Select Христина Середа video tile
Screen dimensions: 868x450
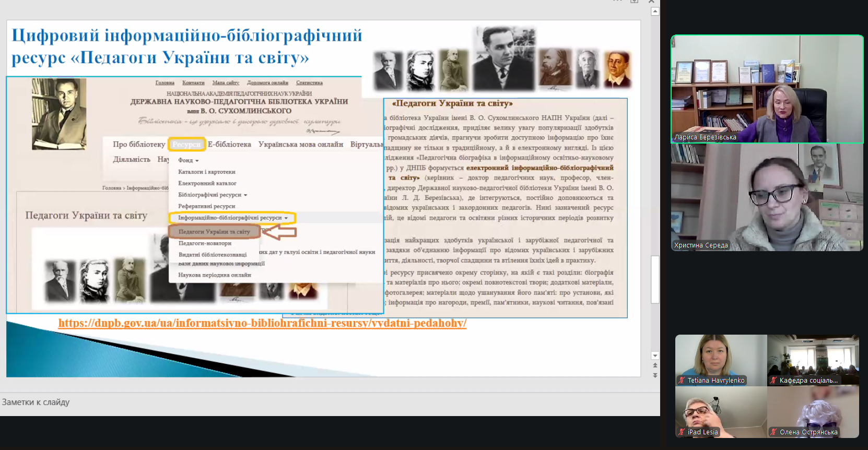(767, 197)
